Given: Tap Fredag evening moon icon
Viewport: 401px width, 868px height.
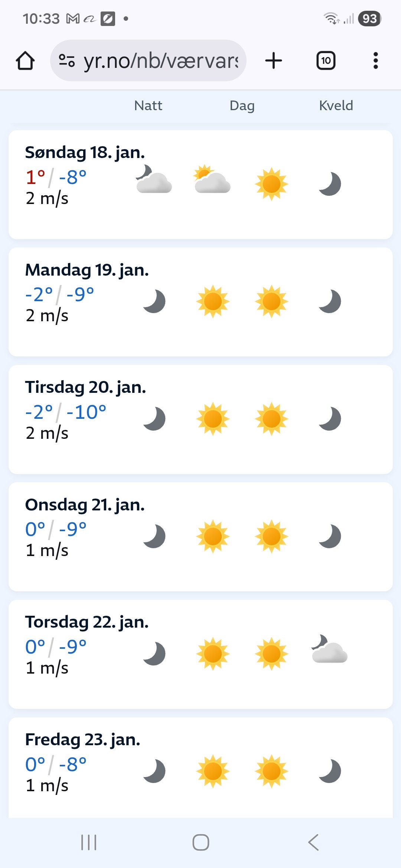Looking at the screenshot, I should click(x=330, y=771).
